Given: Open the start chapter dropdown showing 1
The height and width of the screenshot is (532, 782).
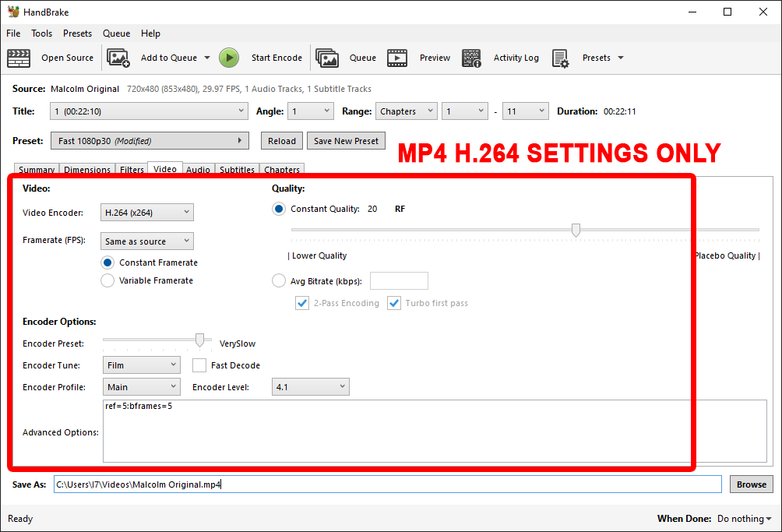Looking at the screenshot, I should pyautogui.click(x=465, y=111).
